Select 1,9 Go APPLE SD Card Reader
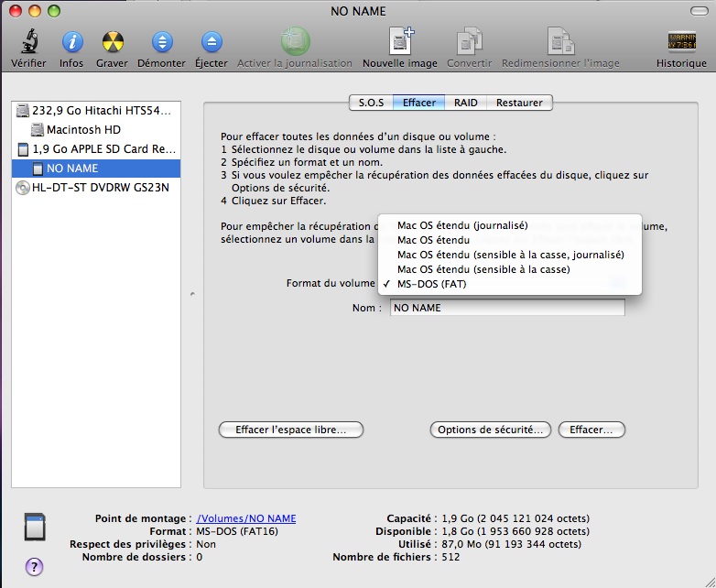716x588 pixels. coord(96,149)
